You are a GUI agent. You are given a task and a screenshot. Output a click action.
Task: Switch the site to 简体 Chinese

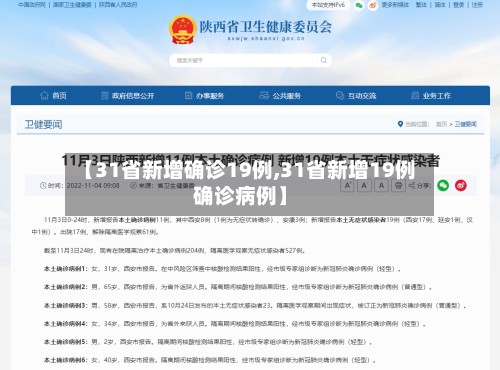440,5
